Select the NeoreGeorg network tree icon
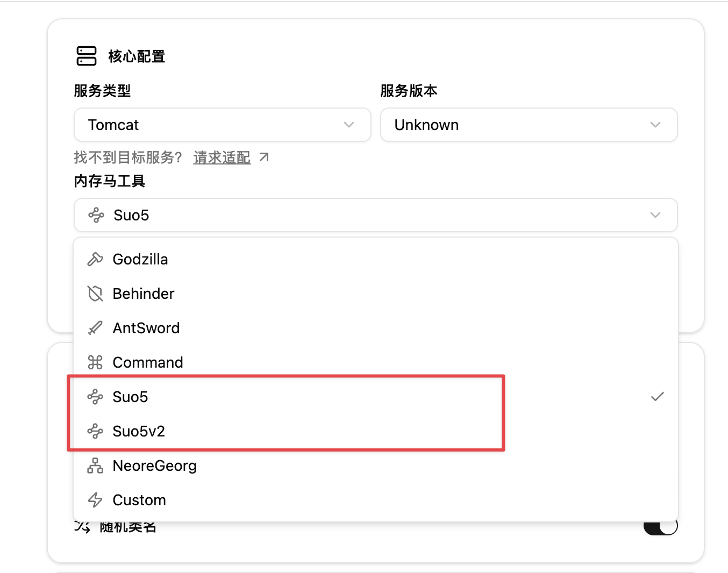Viewport: 728px width, 573px height. tap(95, 465)
